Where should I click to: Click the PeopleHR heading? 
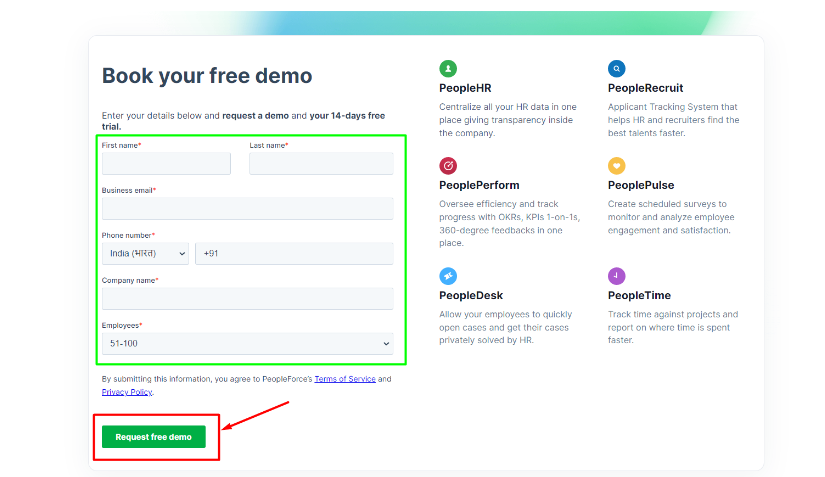(465, 88)
